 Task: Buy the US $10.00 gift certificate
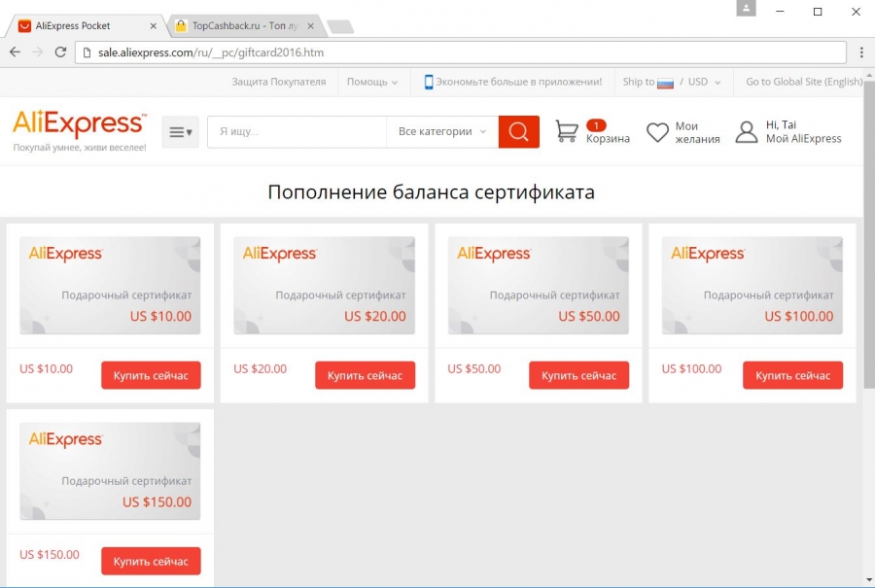click(151, 375)
